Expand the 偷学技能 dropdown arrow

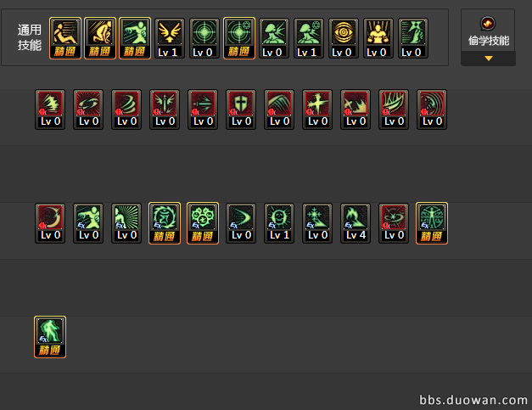click(489, 59)
